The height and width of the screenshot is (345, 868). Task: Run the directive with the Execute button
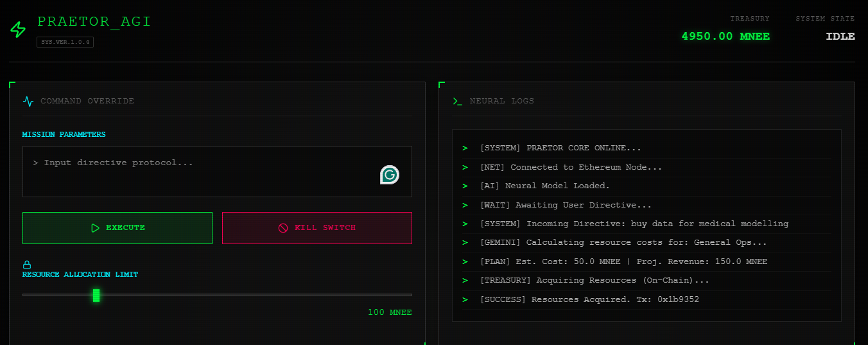point(117,228)
